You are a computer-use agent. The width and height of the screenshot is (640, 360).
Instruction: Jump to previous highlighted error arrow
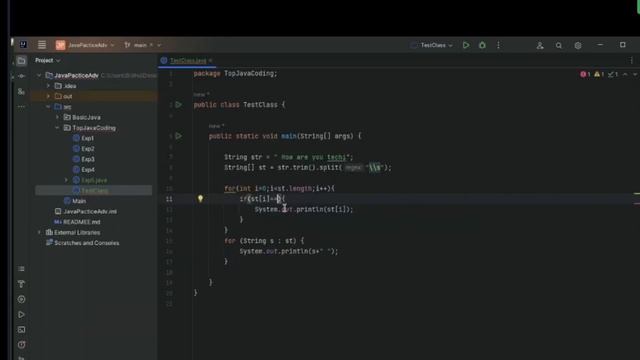click(625, 74)
